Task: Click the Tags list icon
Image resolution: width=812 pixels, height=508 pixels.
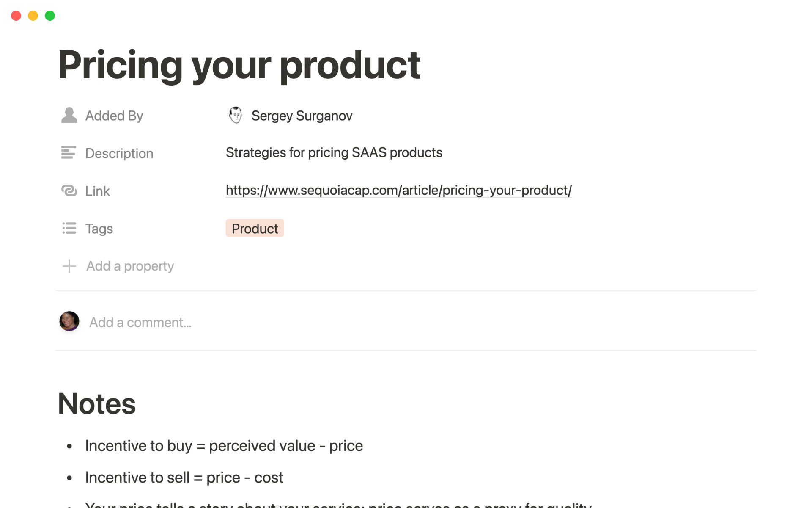Action: (69, 228)
